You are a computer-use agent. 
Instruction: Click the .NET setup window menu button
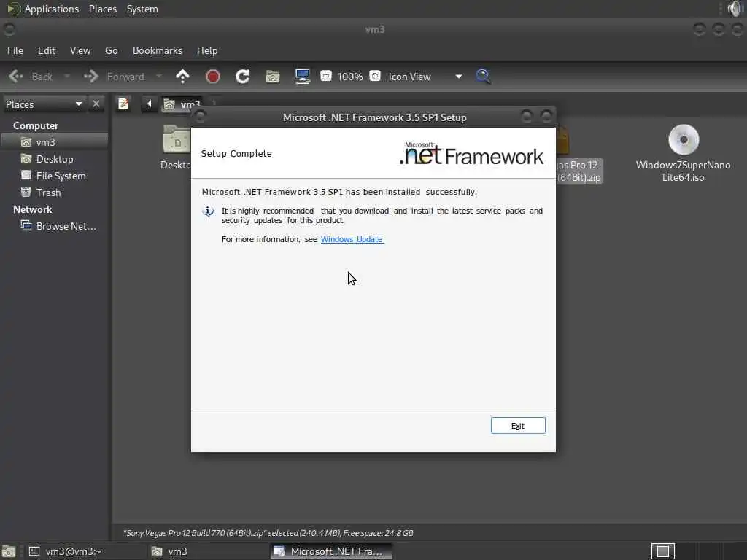[x=201, y=117]
